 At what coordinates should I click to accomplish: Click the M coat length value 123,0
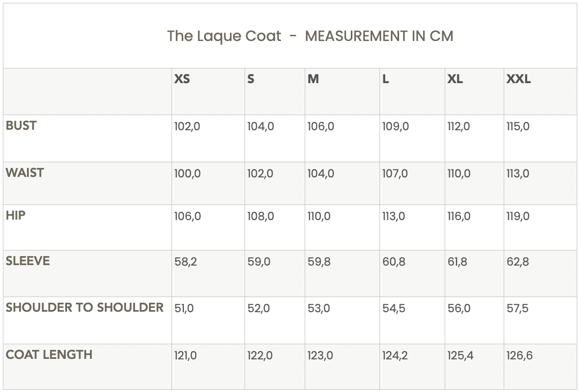320,356
